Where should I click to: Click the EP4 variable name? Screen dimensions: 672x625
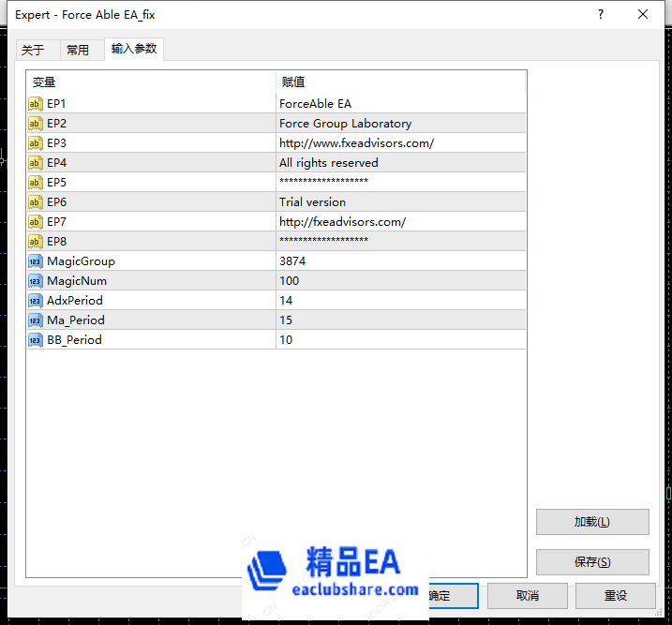click(x=56, y=163)
